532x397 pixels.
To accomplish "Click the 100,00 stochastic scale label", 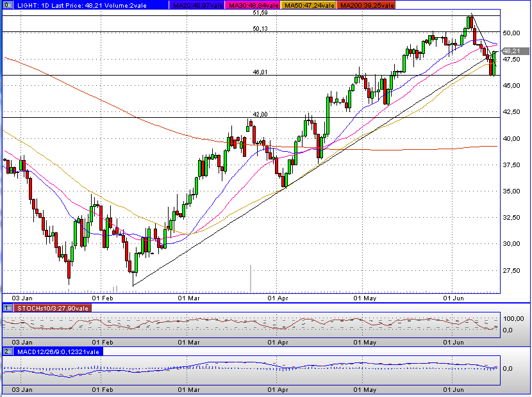I will point(513,318).
